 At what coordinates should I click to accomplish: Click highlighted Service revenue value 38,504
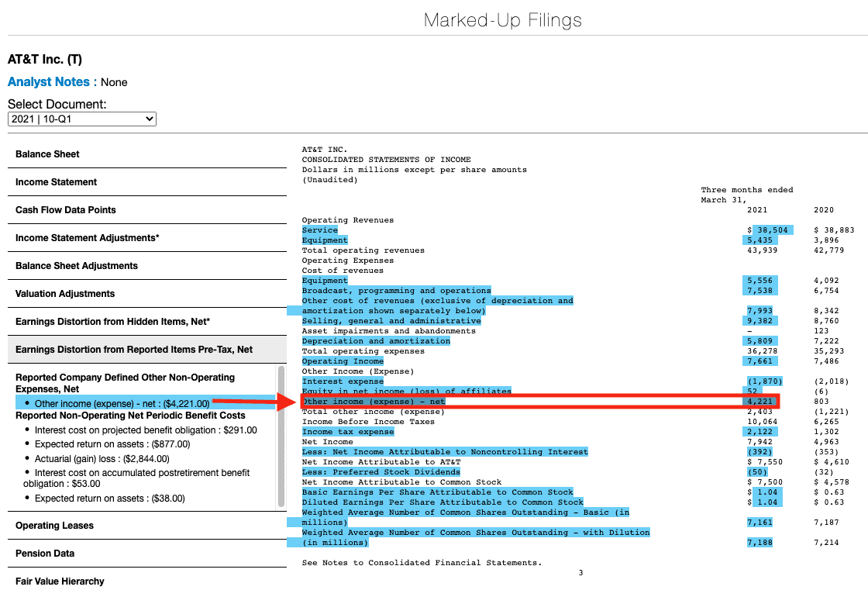(x=772, y=230)
